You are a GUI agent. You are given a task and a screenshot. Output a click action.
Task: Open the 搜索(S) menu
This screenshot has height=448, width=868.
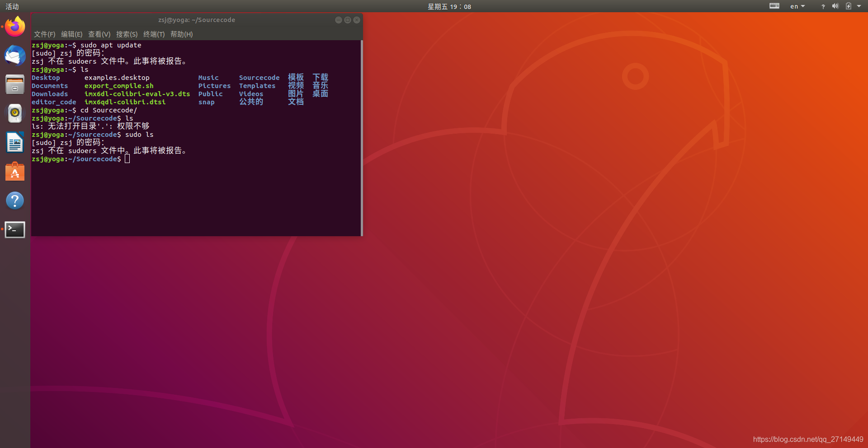click(127, 34)
